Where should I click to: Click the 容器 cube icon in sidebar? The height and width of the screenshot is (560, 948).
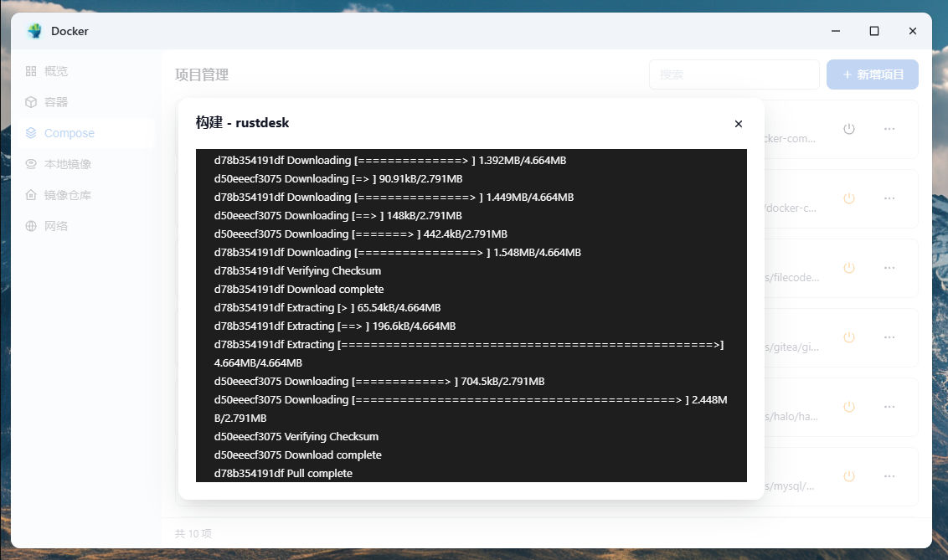(x=31, y=102)
